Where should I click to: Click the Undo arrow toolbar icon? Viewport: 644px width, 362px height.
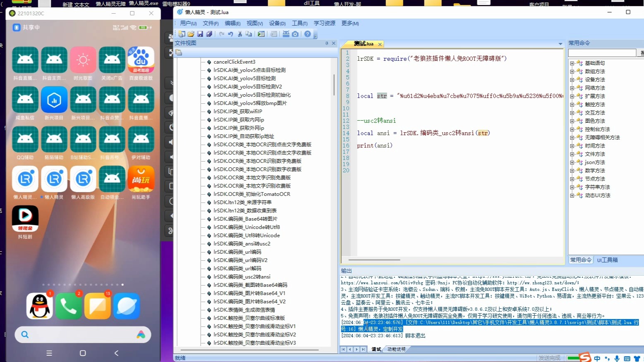pos(230,34)
